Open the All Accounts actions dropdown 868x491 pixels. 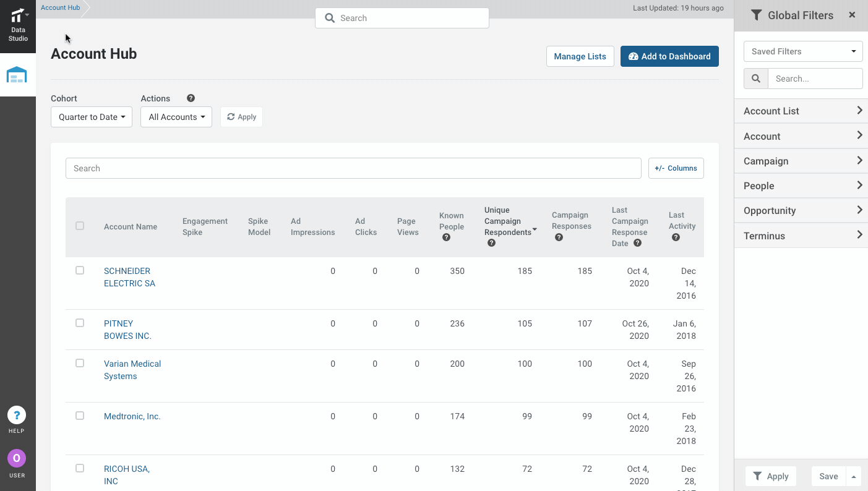[x=176, y=117]
